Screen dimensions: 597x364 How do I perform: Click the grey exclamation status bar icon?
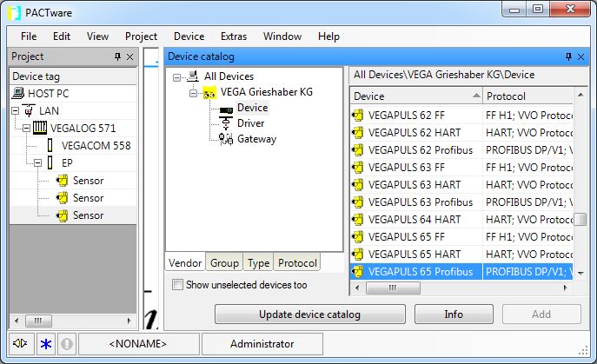67,344
